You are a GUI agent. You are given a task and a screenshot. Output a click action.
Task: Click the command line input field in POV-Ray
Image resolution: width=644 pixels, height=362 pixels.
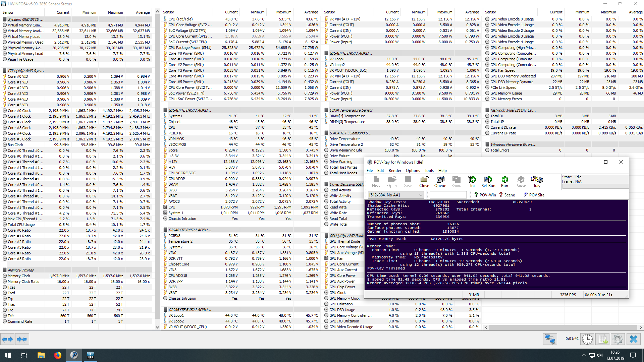pyautogui.click(x=448, y=195)
